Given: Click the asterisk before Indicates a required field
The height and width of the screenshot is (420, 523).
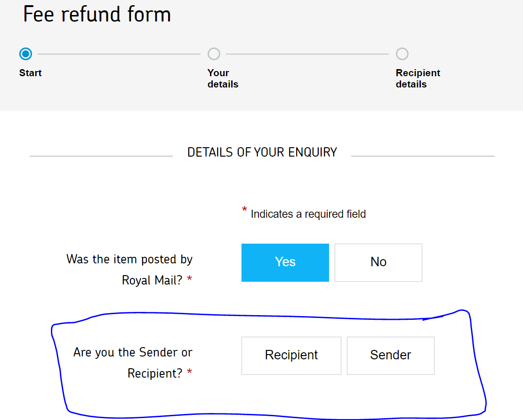Looking at the screenshot, I should [244, 210].
